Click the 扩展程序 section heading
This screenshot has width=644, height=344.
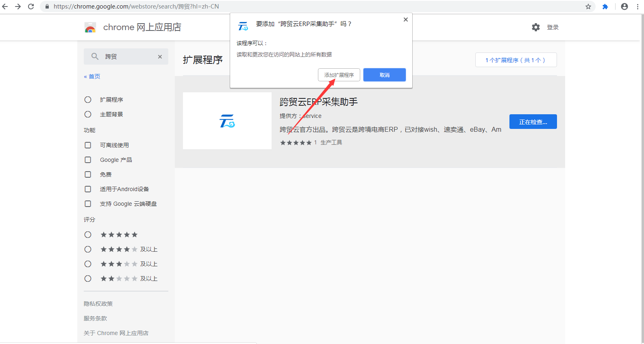tap(202, 60)
